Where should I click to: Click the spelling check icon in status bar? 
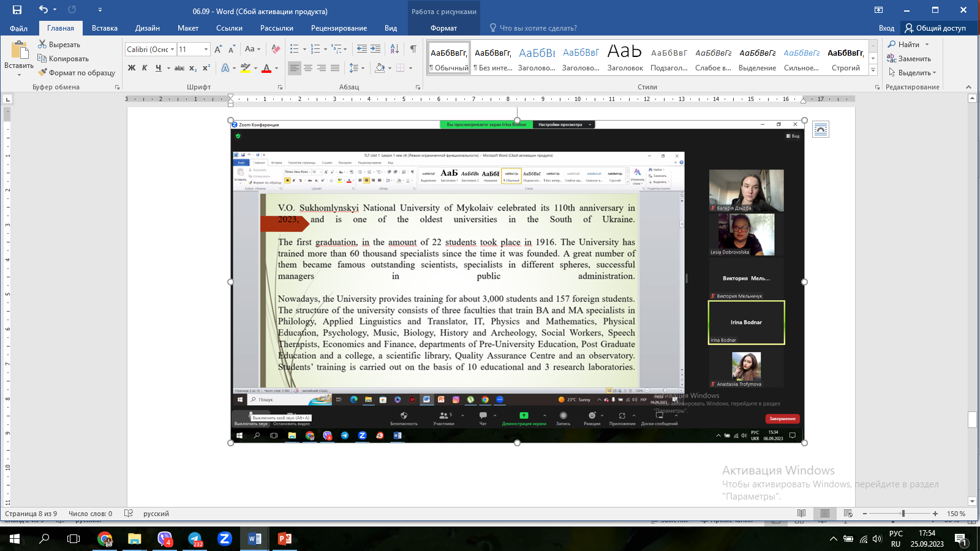(129, 514)
